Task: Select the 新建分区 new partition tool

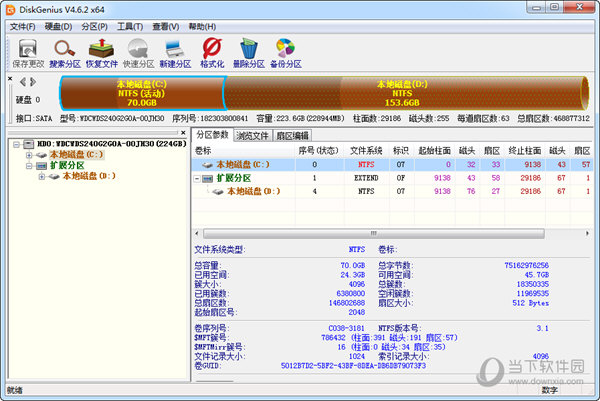Action: coord(175,53)
